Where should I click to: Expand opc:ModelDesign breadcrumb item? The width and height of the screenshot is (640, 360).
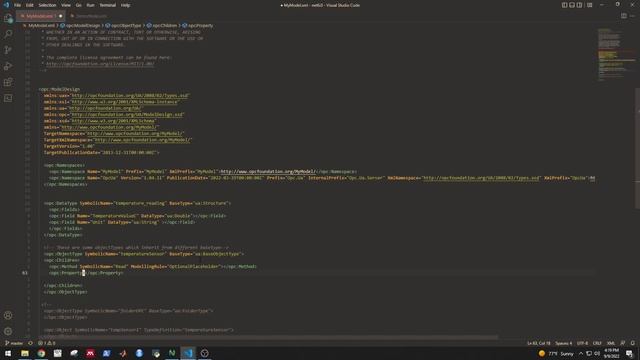click(x=82, y=25)
